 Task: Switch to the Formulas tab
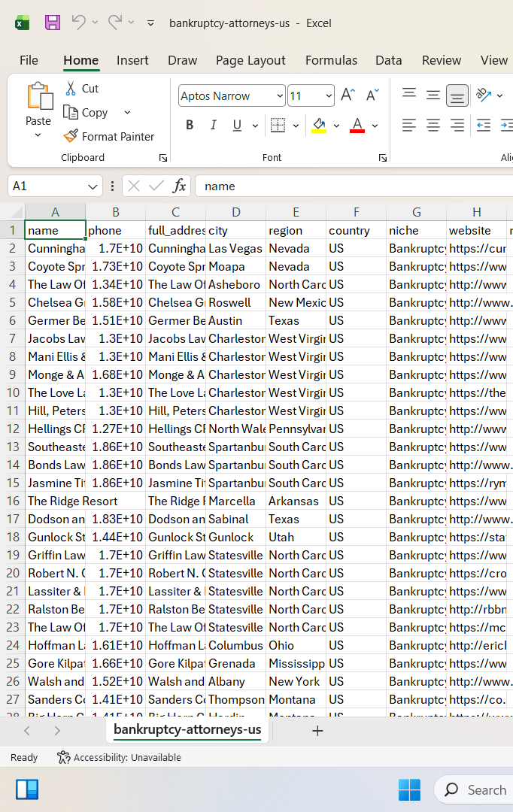coord(331,60)
